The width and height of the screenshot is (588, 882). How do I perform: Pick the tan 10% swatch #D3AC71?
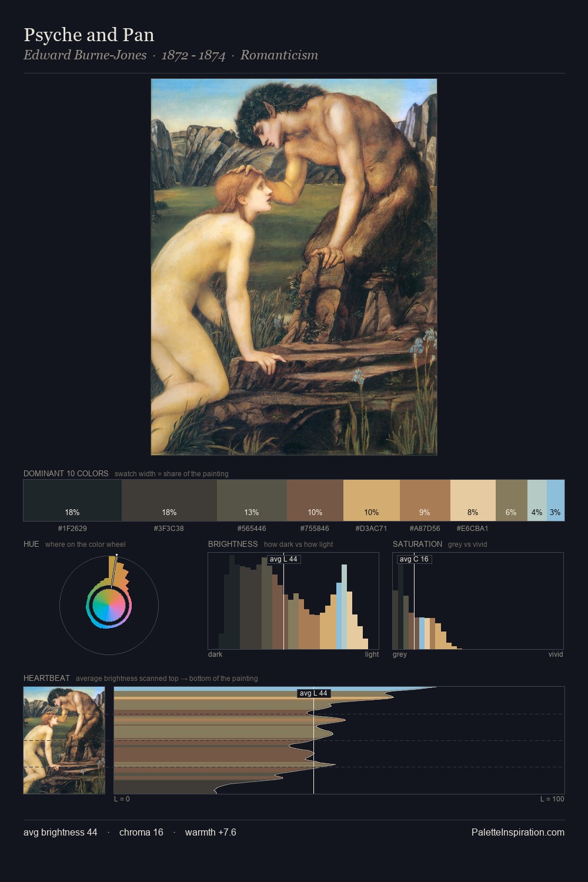tap(372, 500)
